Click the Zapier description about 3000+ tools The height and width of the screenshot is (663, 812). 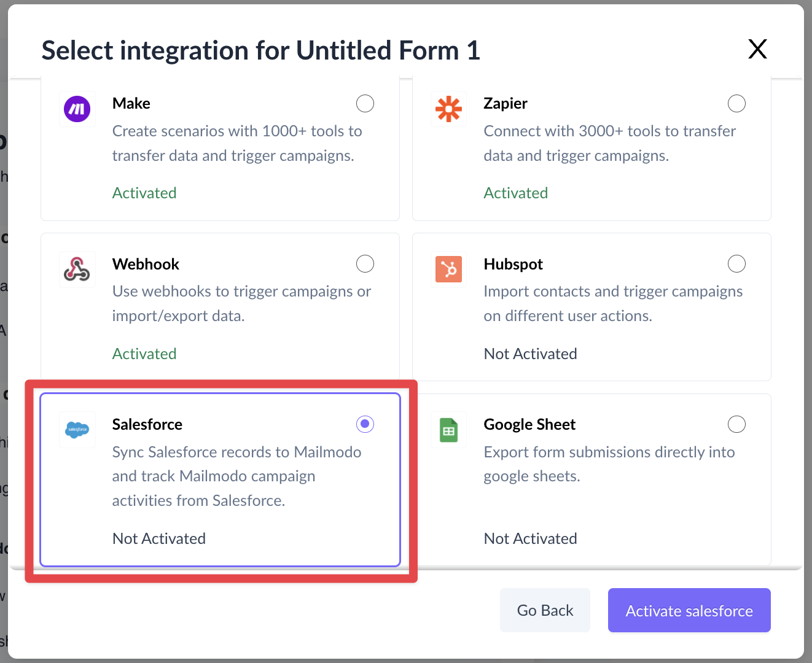pyautogui.click(x=609, y=143)
